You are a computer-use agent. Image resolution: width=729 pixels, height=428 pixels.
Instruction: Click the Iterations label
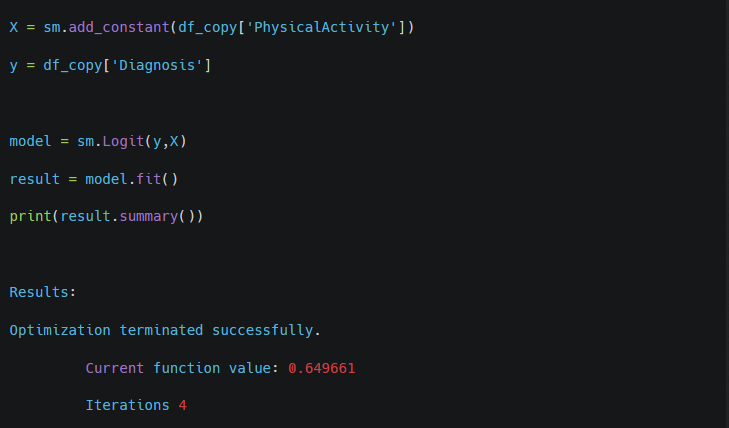127,405
